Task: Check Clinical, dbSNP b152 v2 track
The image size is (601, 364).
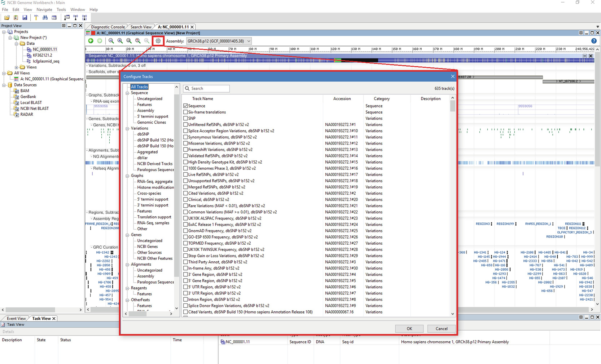Action: point(185,199)
